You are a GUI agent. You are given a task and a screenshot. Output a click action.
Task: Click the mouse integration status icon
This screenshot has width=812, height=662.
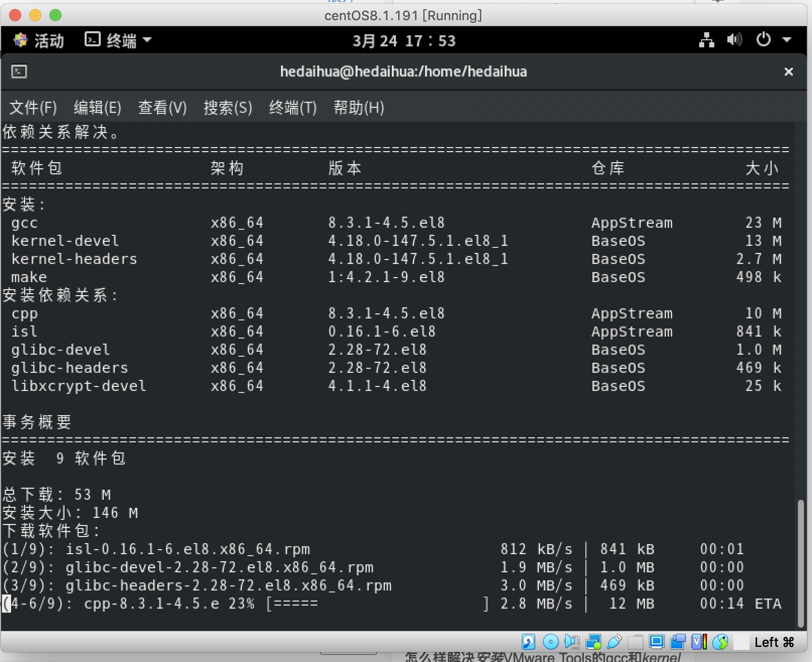[720, 641]
